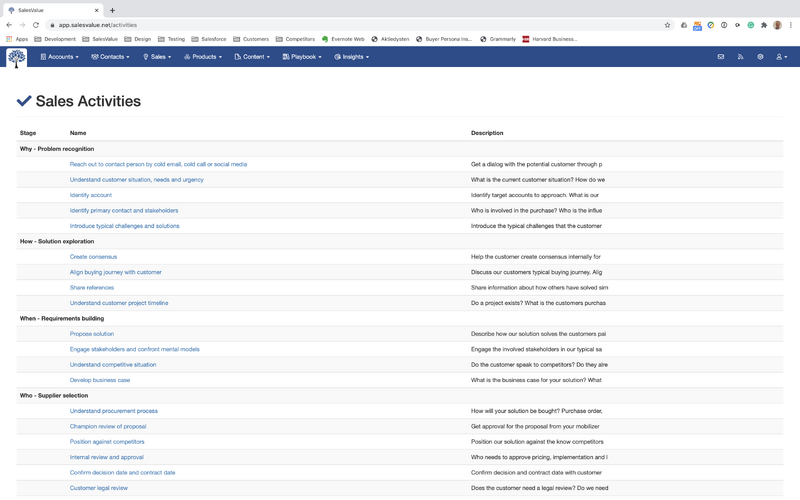The height and width of the screenshot is (500, 800).
Task: Bookmark this page using the star icon
Action: point(667,25)
